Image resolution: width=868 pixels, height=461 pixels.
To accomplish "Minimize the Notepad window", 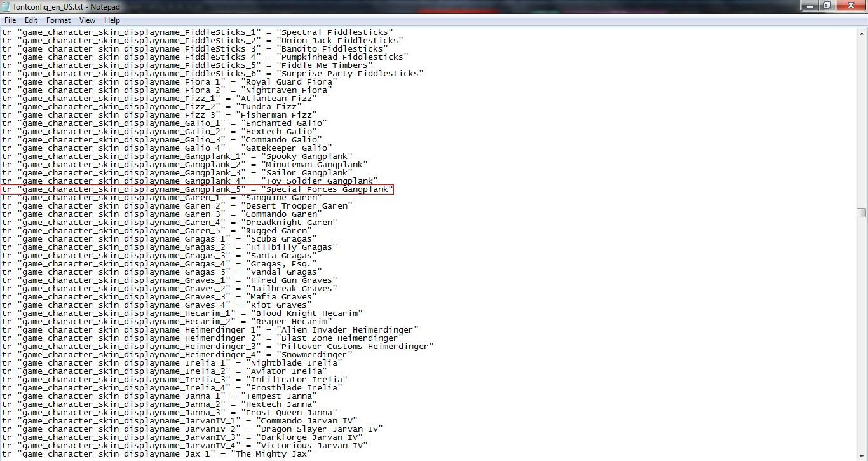I will (809, 6).
